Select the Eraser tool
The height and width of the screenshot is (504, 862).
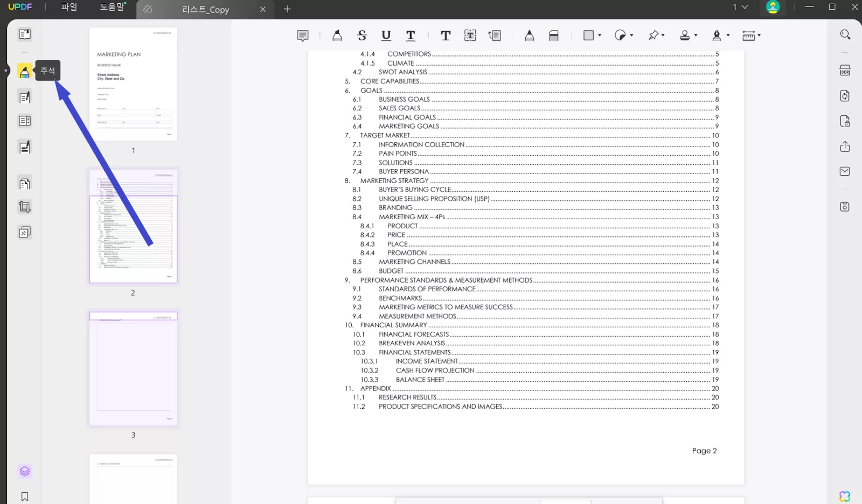coord(554,36)
